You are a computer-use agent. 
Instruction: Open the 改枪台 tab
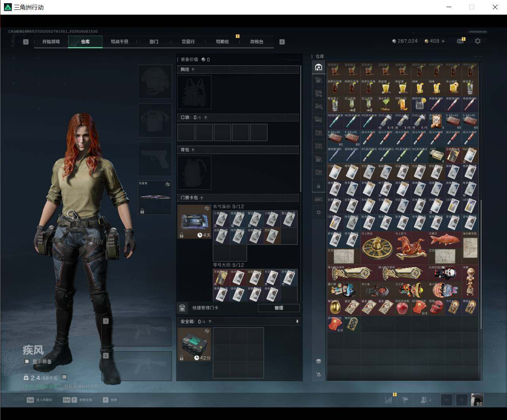pyautogui.click(x=256, y=42)
